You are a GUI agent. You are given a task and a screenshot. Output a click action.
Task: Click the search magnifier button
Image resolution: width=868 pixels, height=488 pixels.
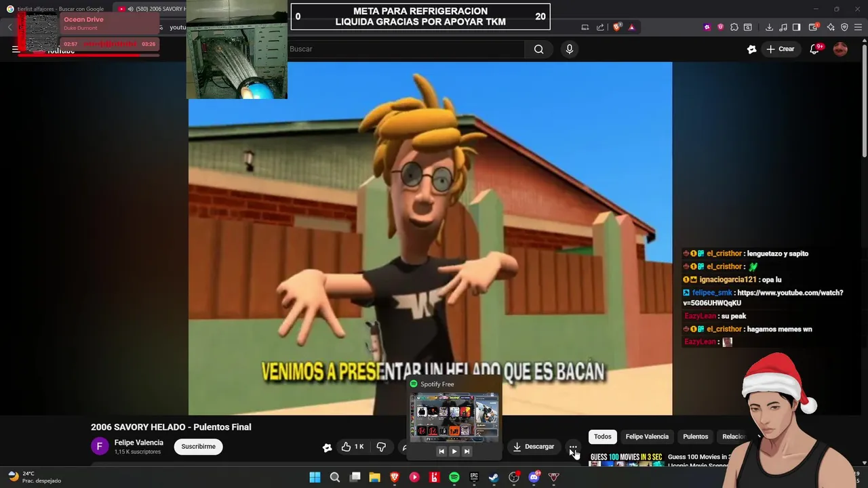point(538,49)
